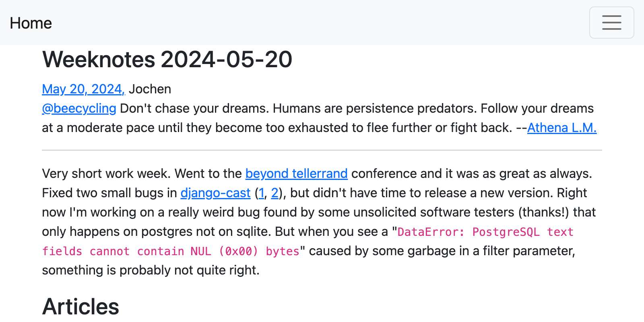The width and height of the screenshot is (644, 322).
Task: Go to the Home page
Action: tap(31, 23)
